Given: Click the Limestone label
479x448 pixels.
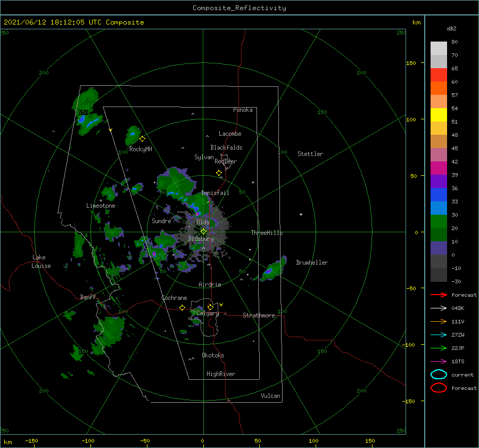Looking at the screenshot, I should (x=101, y=206).
